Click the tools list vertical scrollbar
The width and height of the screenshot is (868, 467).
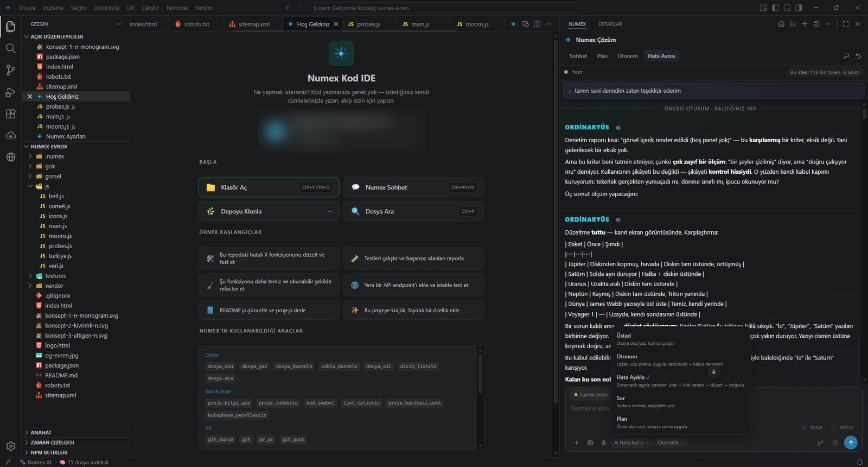480,375
